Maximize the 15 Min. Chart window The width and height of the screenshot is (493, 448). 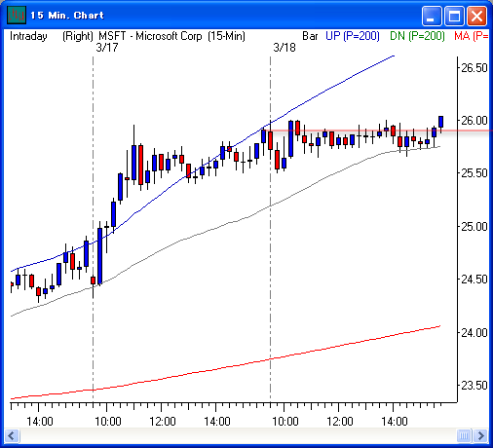(454, 16)
